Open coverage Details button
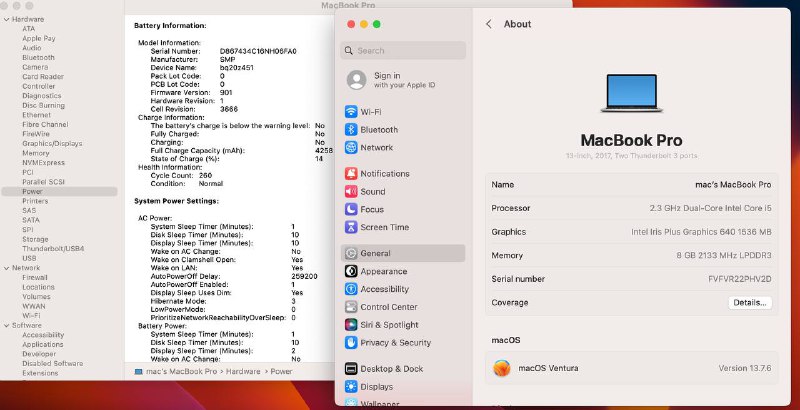The image size is (800, 410). click(x=749, y=302)
